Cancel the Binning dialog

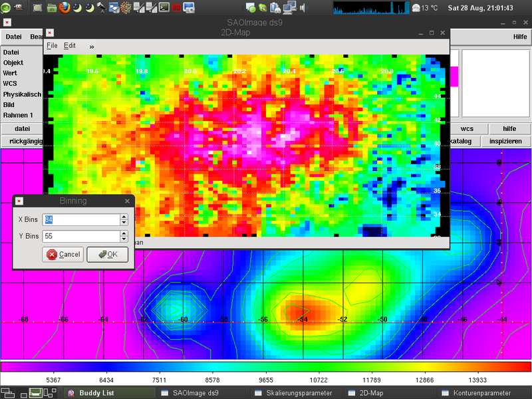click(63, 254)
